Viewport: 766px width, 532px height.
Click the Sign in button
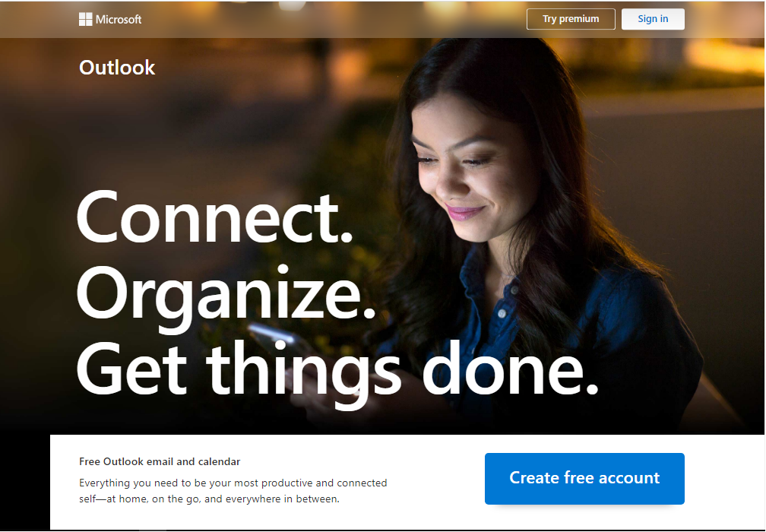click(653, 19)
